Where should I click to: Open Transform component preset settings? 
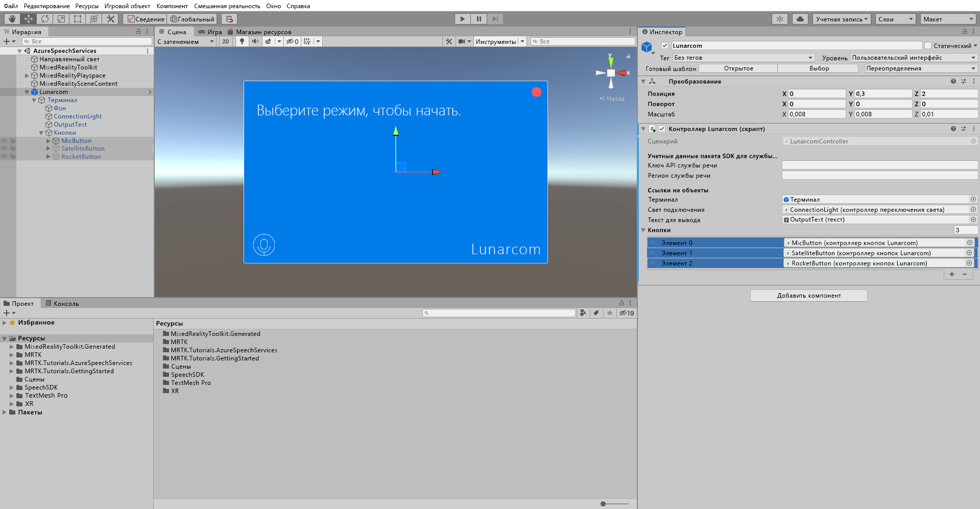click(x=964, y=81)
